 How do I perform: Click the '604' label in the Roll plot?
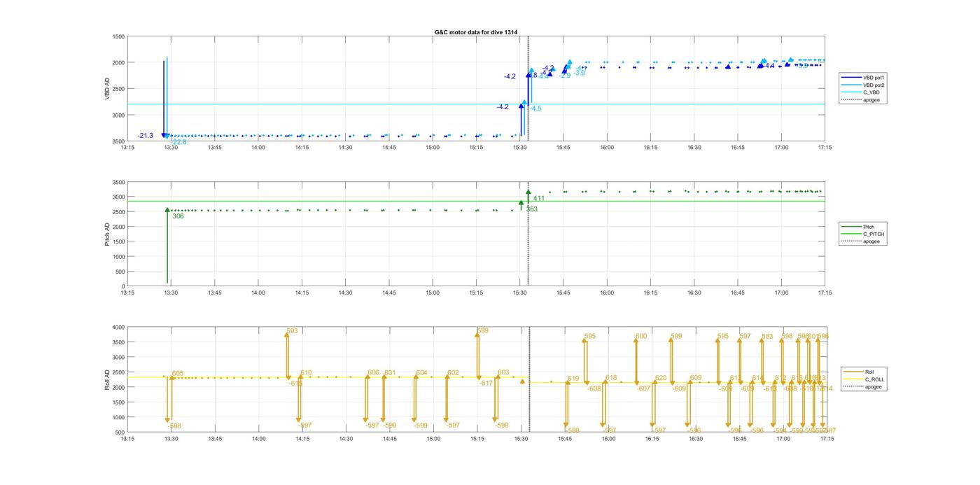coord(421,373)
